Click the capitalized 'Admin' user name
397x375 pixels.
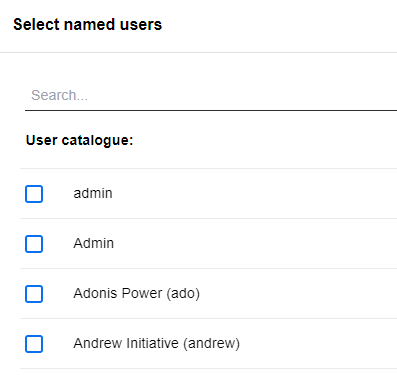pos(94,243)
